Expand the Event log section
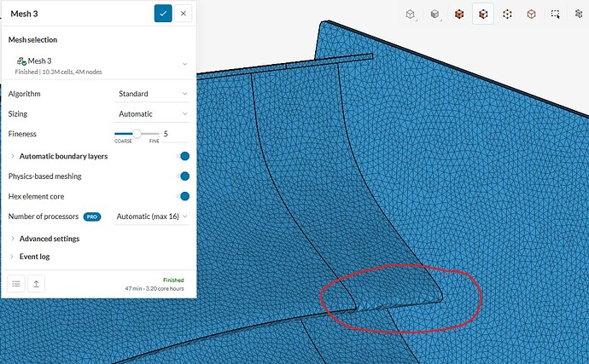The height and width of the screenshot is (364, 589). pos(13,257)
